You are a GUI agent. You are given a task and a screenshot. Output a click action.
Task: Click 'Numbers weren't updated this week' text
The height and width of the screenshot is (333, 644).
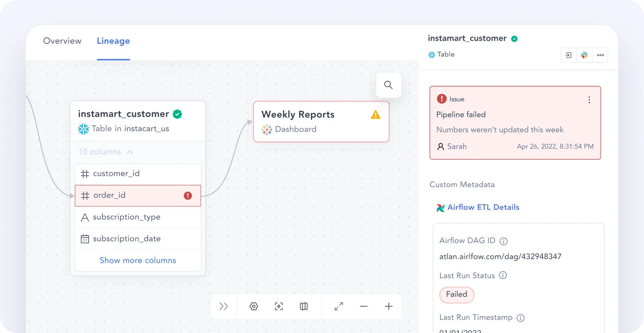click(500, 130)
